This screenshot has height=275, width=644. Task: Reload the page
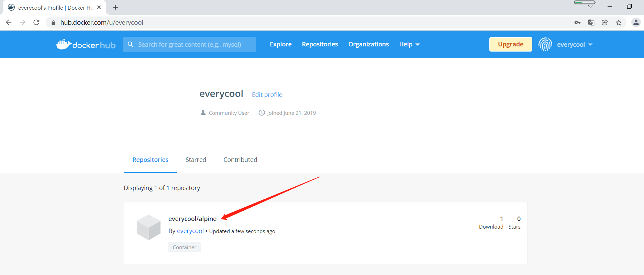pos(36,22)
